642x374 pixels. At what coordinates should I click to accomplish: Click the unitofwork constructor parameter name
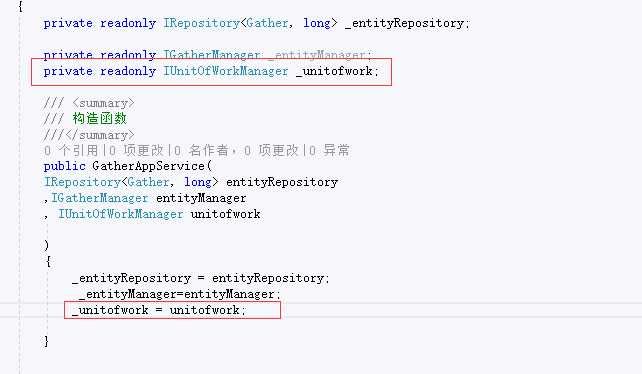point(226,214)
